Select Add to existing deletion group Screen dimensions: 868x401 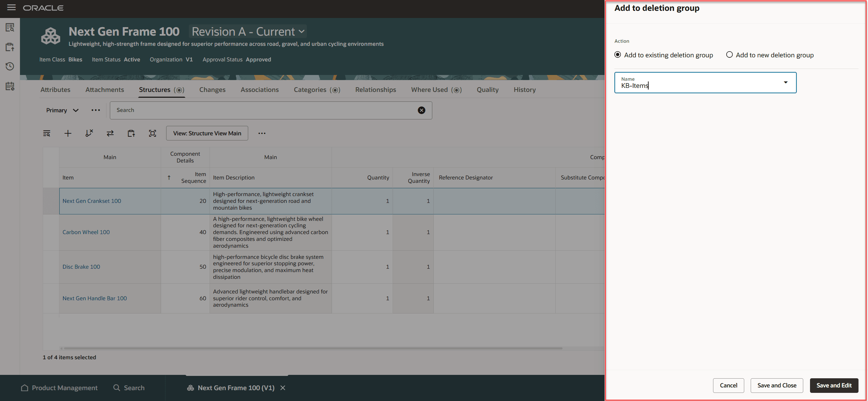(x=618, y=55)
